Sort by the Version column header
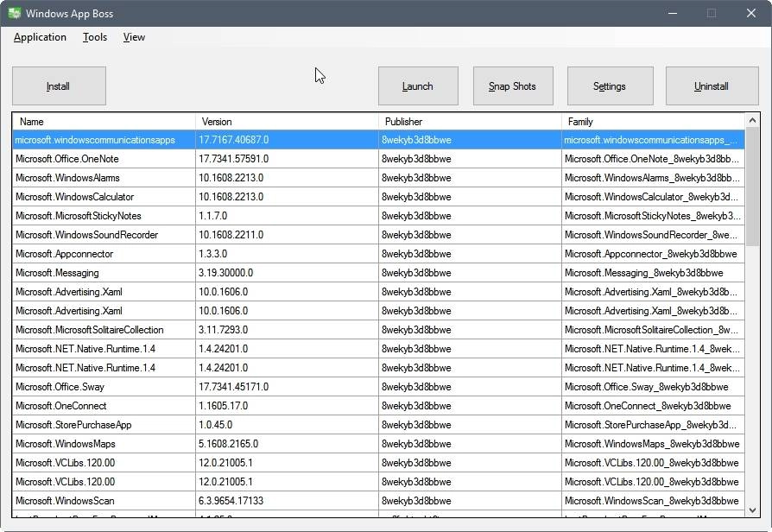Screen dimensions: 772x532 tap(287, 122)
